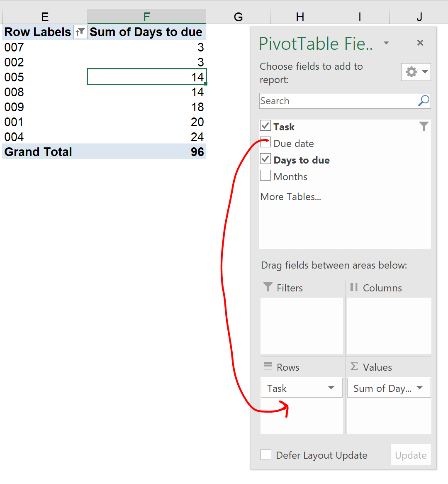Select column F header
448x484 pixels.
point(146,17)
